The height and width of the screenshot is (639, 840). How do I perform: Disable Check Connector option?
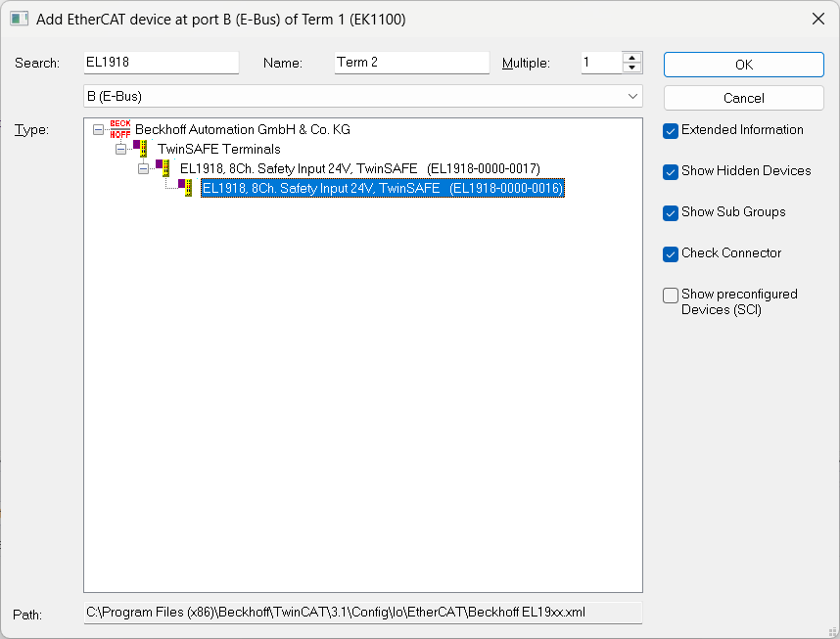671,253
